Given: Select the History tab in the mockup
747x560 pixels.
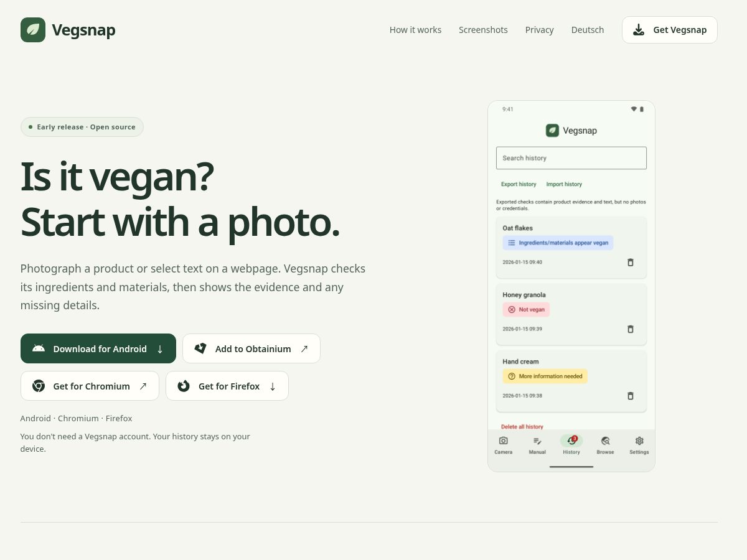Looking at the screenshot, I should coord(571,445).
